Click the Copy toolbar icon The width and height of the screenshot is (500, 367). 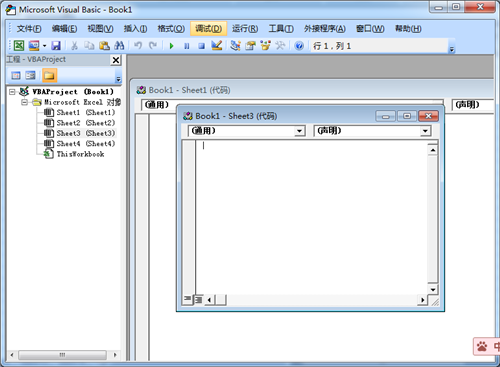89,45
